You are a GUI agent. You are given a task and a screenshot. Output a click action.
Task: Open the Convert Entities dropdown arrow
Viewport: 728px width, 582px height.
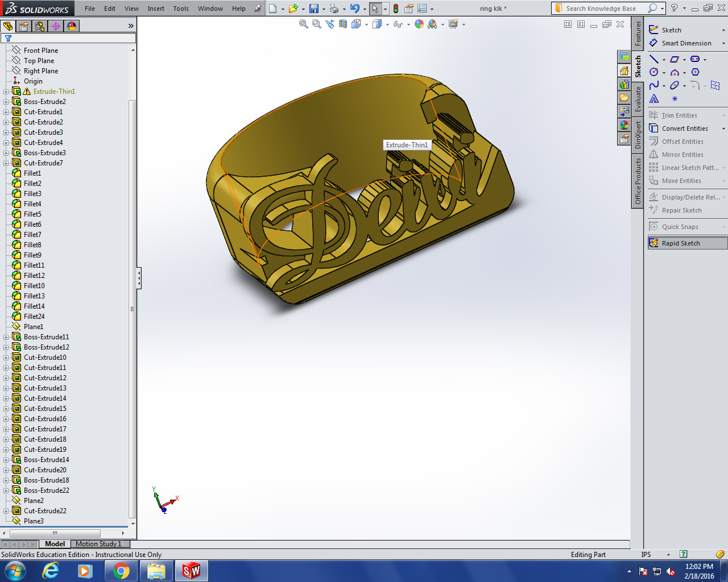pyautogui.click(x=723, y=129)
